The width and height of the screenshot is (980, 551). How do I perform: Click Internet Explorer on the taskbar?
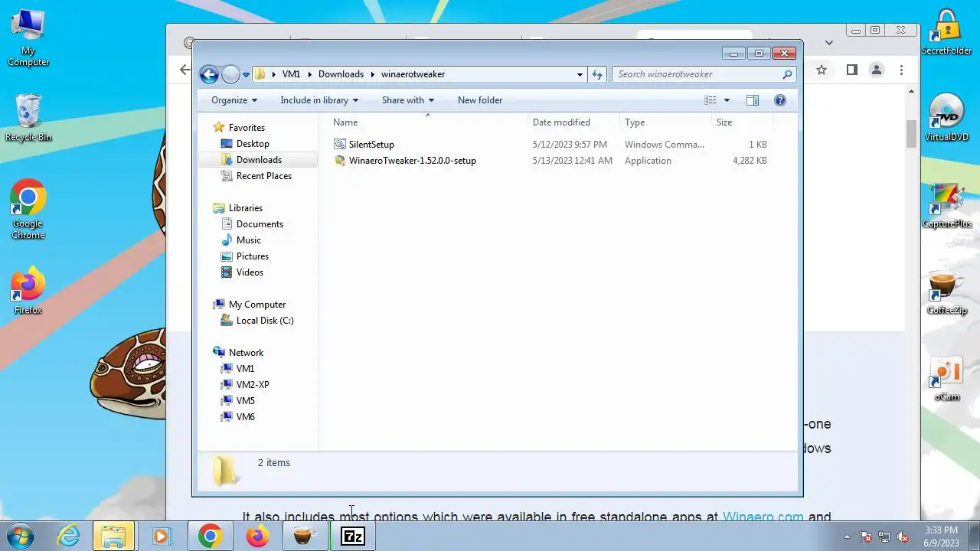coord(68,536)
